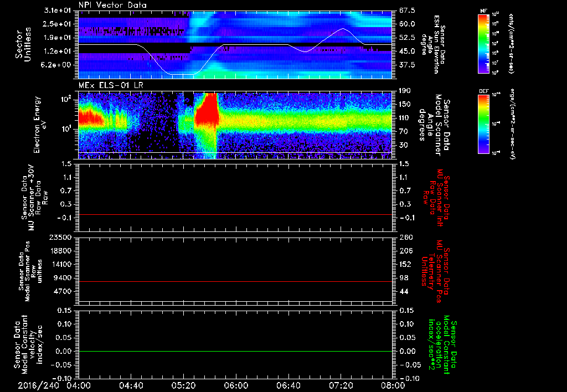The width and height of the screenshot is (567, 392).
Task: Click the "206" telemetry tick label
Action: [x=405, y=251]
